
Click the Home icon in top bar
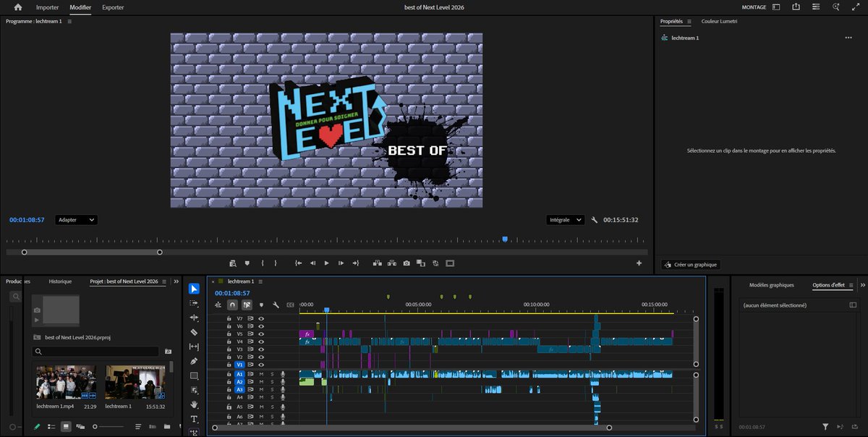pos(18,7)
